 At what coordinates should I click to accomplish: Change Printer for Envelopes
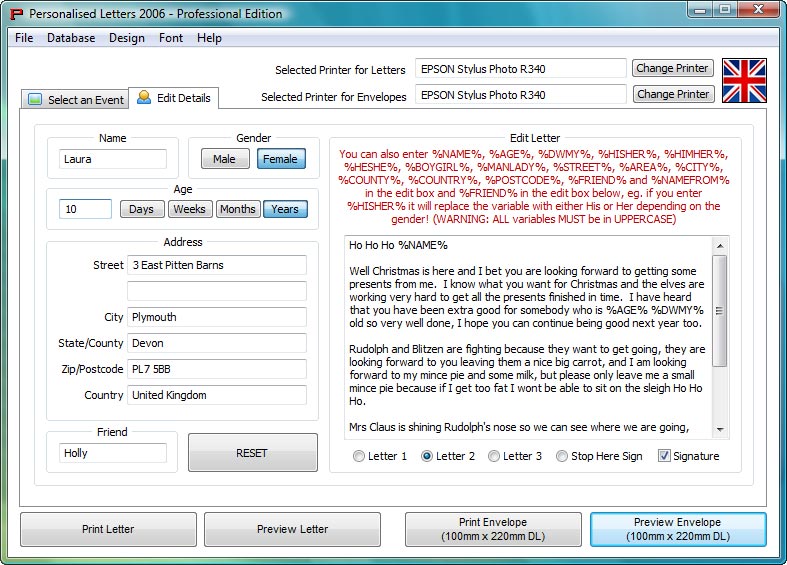(673, 94)
